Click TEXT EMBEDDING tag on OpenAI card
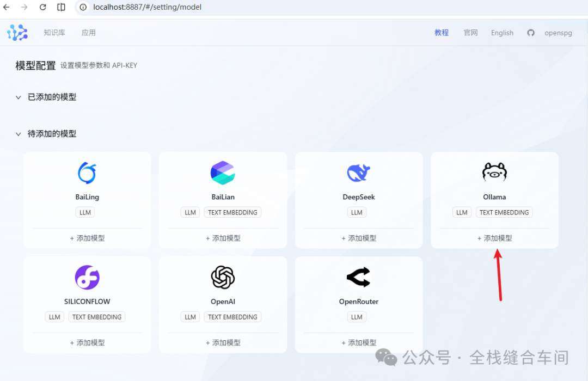588x381 pixels. [232, 317]
